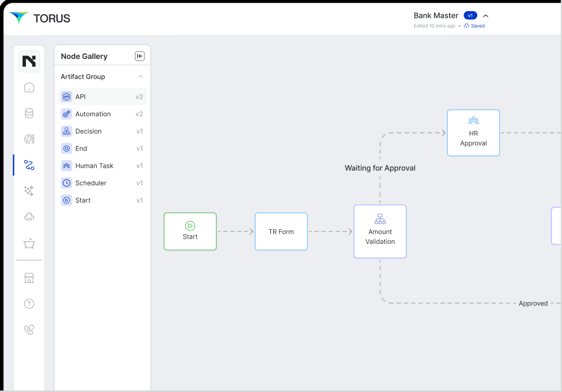562x392 pixels.
Task: Click the phone support icon
Action: click(29, 330)
